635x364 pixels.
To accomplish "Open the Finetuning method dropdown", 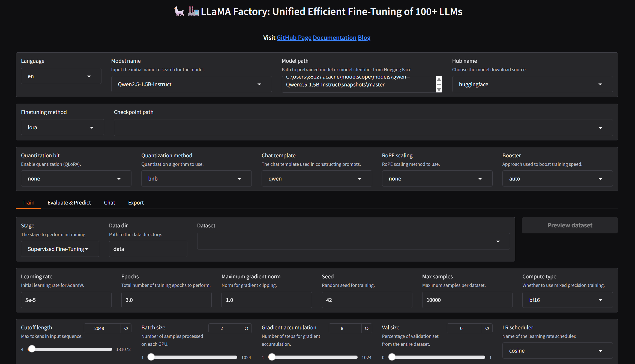I will tap(62, 127).
